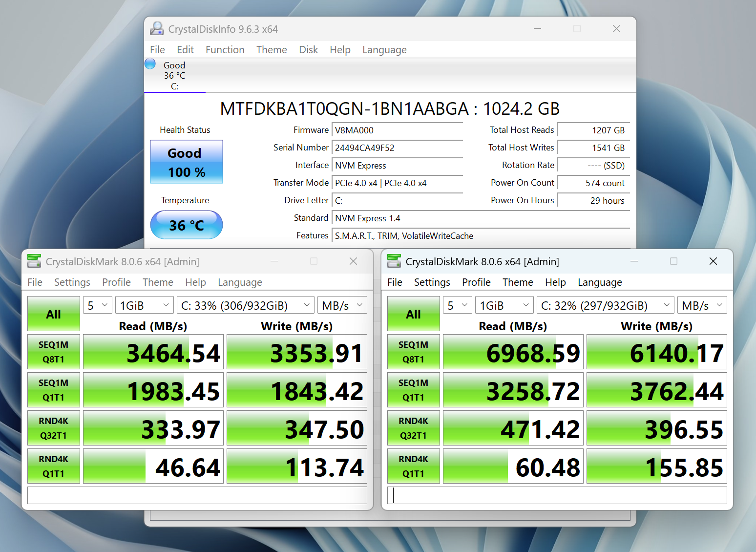Image resolution: width=756 pixels, height=552 pixels.
Task: Select the C: drive tab in CrystalDiskInfo
Action: click(175, 75)
